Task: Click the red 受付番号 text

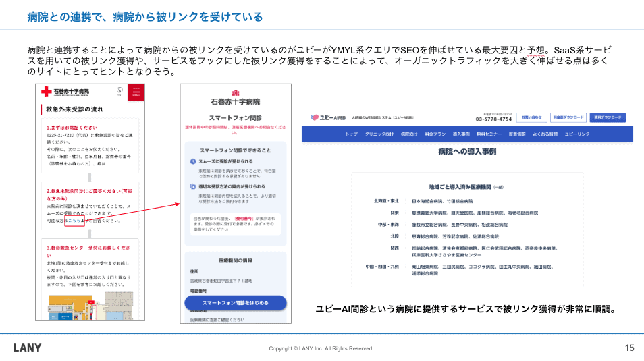Action: (244, 219)
